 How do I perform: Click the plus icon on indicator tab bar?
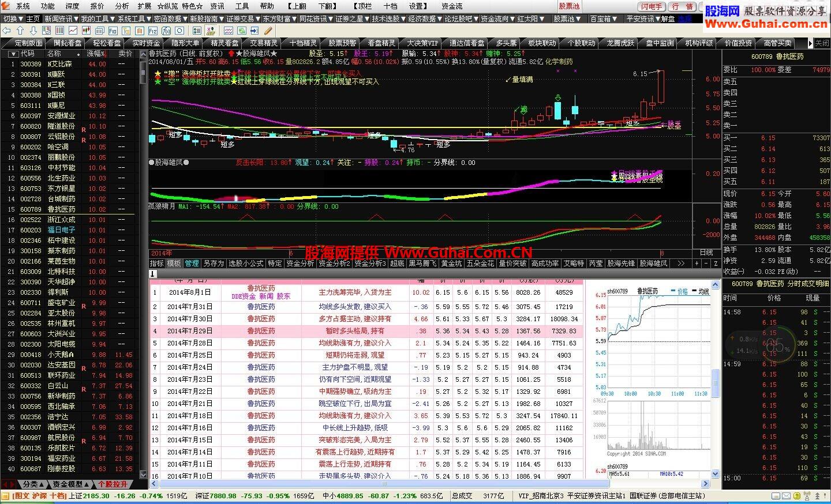(x=697, y=263)
